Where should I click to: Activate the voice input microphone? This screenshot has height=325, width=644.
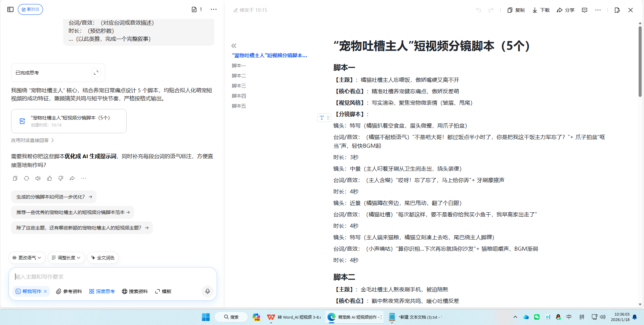207,291
